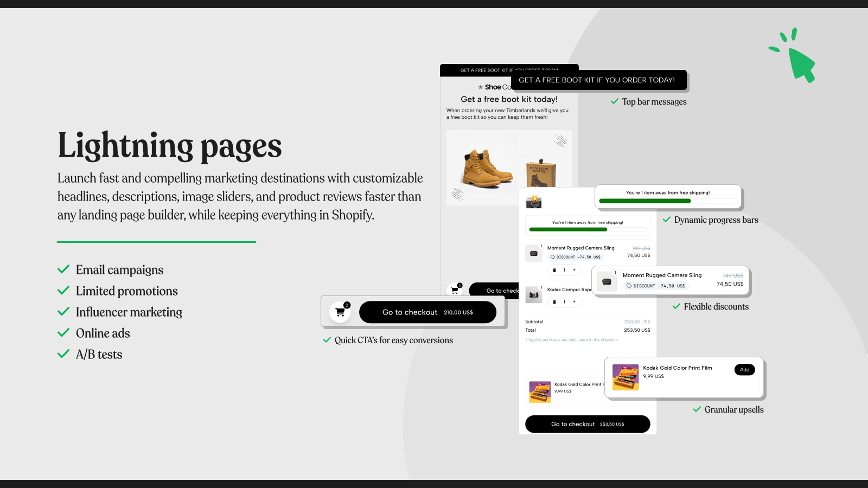Click the checkmark beside Dynamic progress bars

point(666,220)
